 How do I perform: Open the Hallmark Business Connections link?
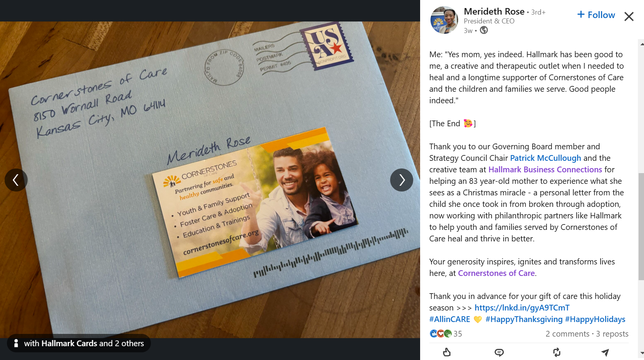pos(545,170)
